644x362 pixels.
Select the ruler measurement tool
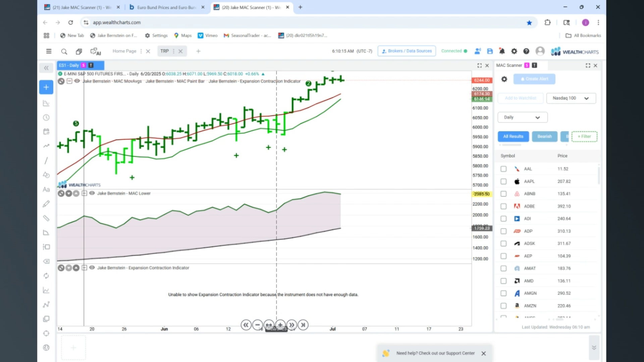coord(46,218)
